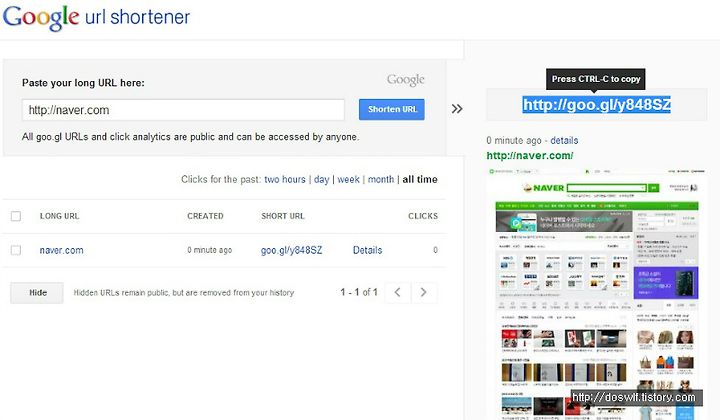Filter clicks by all time
Image resolution: width=720 pixels, height=420 pixels.
click(420, 179)
